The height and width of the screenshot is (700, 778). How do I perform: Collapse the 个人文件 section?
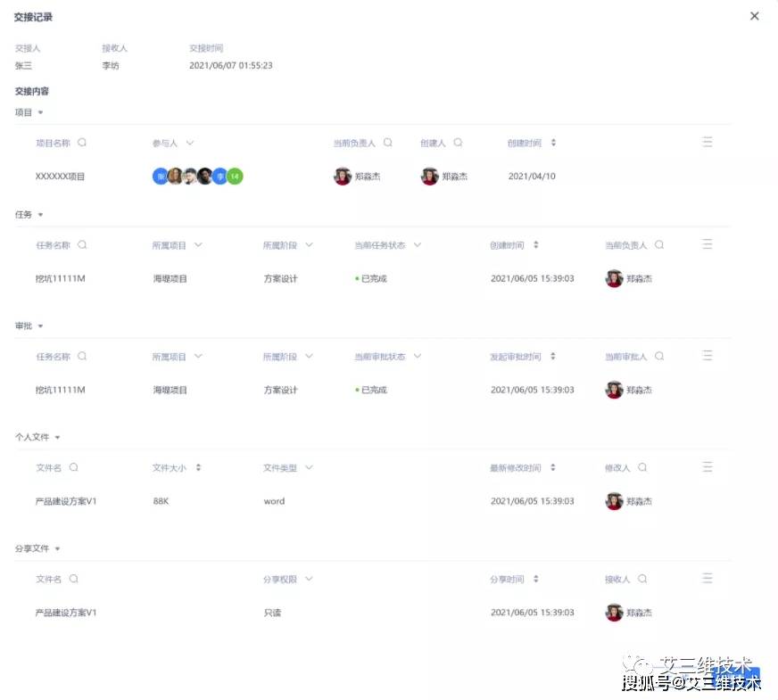(x=58, y=438)
